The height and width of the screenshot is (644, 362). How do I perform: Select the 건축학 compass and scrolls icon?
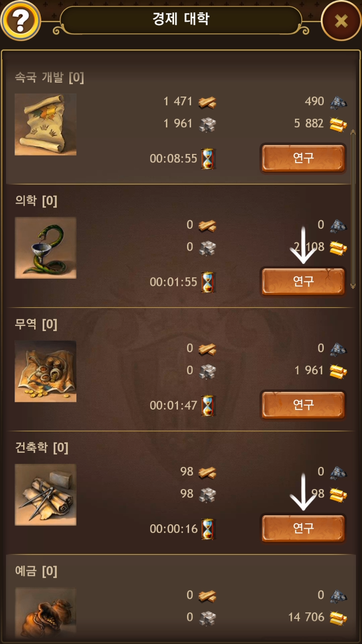click(46, 495)
